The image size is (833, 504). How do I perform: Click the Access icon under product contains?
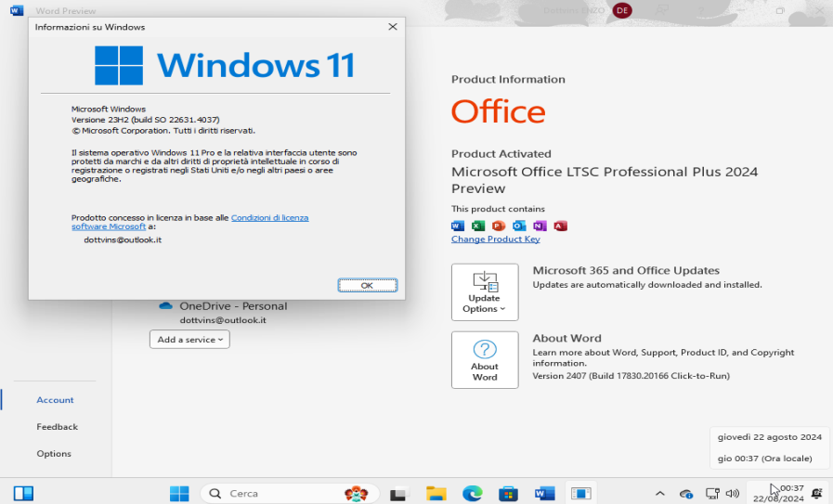pos(561,226)
